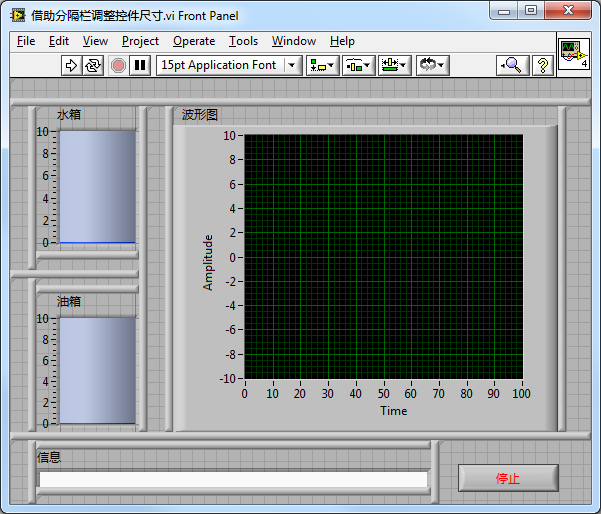The width and height of the screenshot is (601, 514).
Task: Click inside the 水箱 tank to set level
Action: point(96,187)
